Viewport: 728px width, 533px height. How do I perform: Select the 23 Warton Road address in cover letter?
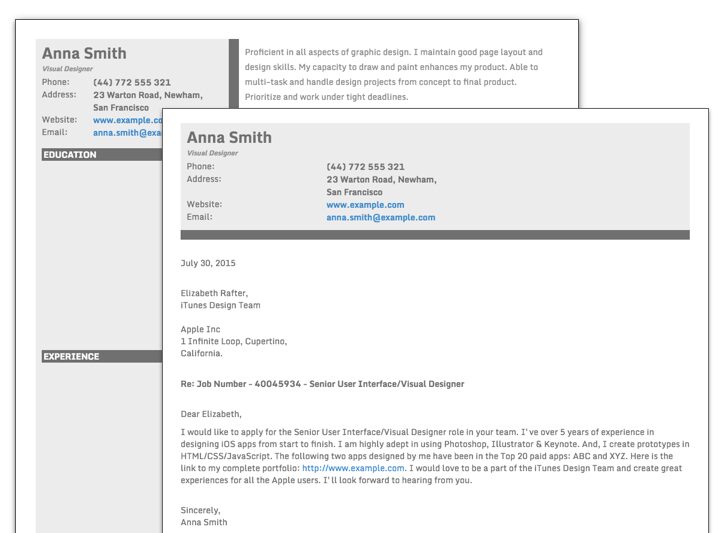381,180
